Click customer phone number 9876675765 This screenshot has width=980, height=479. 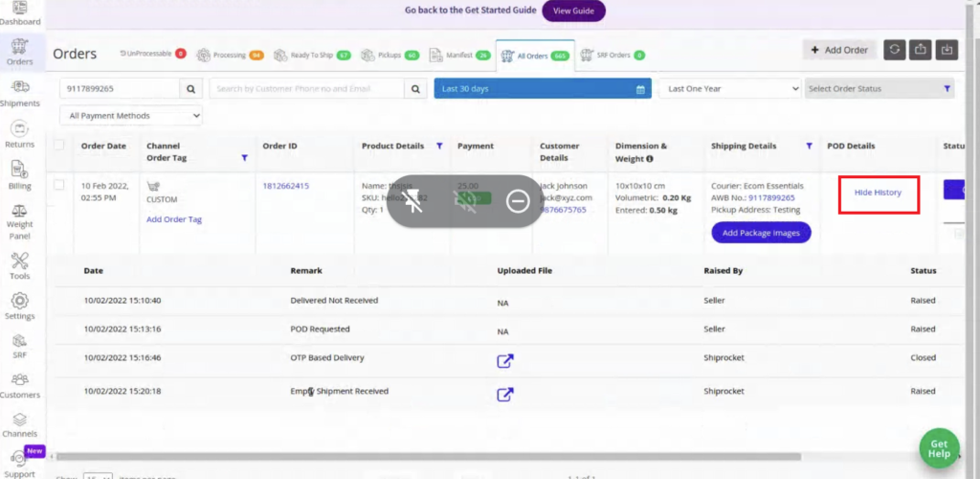click(563, 210)
